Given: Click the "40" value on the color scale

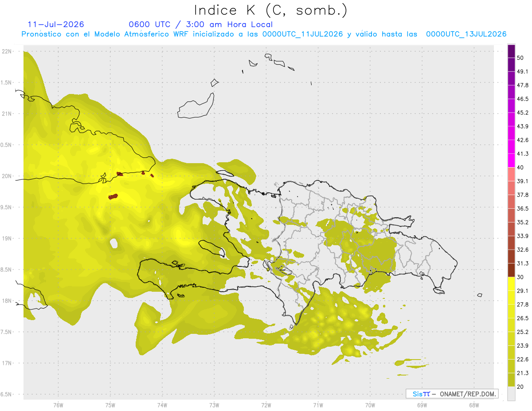Looking at the screenshot, I should coord(520,168).
